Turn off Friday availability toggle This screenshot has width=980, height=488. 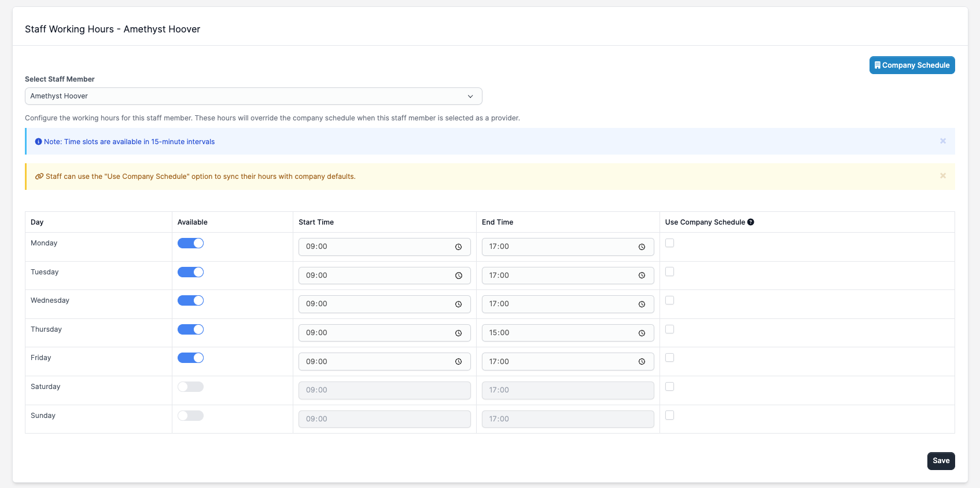point(190,358)
